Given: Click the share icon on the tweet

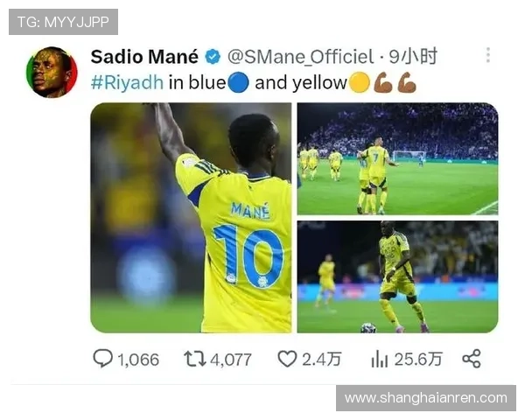Looking at the screenshot, I should [472, 359].
